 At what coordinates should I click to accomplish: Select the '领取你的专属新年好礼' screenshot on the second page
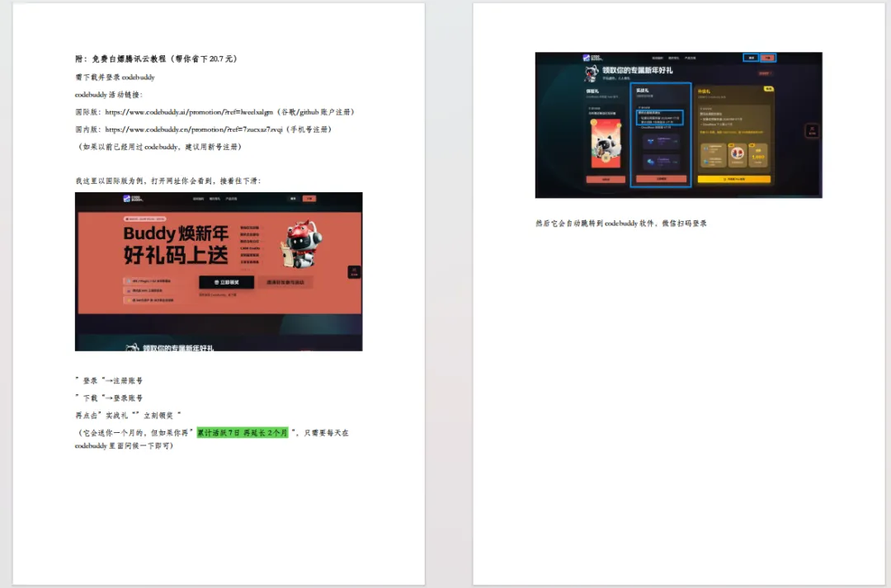click(x=678, y=125)
